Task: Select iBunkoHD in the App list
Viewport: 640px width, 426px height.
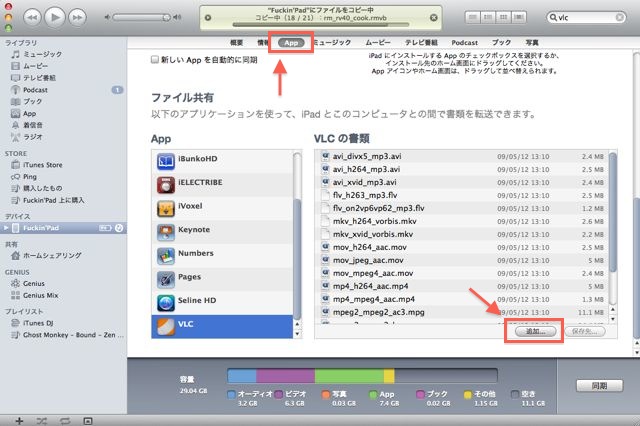Action: point(222,161)
